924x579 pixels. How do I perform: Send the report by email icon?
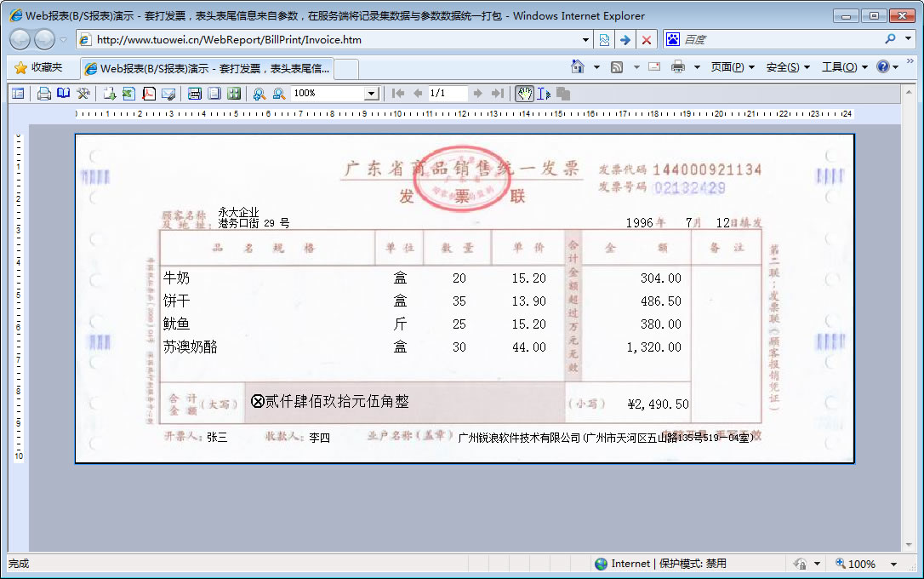click(168, 94)
